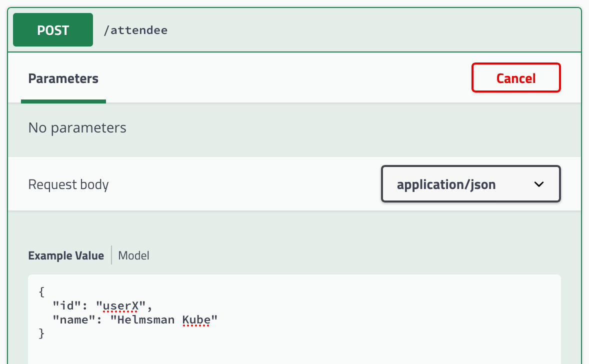Click the No parameters message area
The width and height of the screenshot is (589, 364).
pos(77,127)
